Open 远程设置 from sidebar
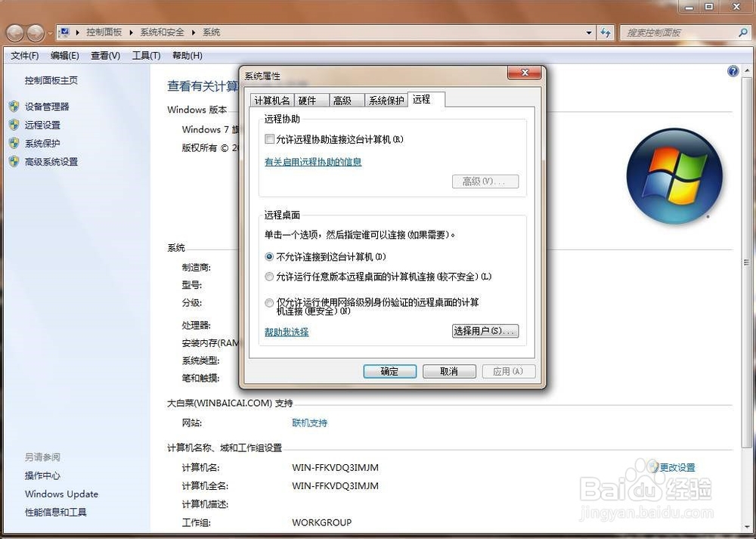The image size is (756, 539). [x=42, y=125]
